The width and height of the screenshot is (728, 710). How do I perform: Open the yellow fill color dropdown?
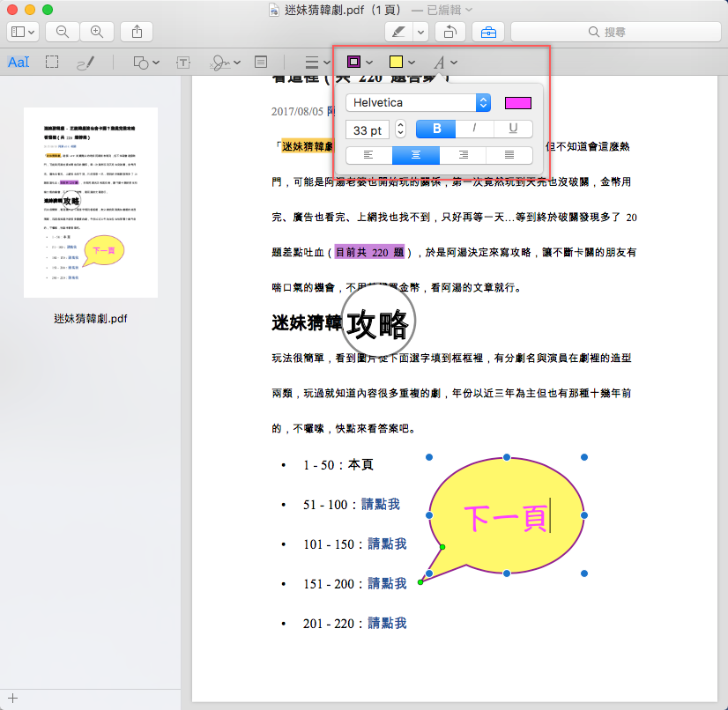[402, 63]
